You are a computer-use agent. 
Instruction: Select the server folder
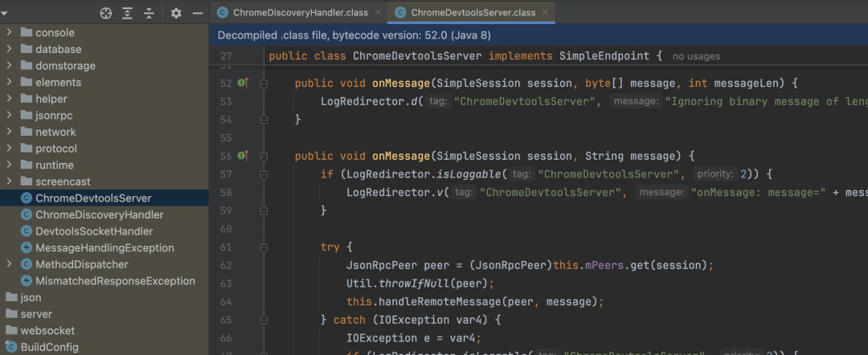pyautogui.click(x=36, y=314)
